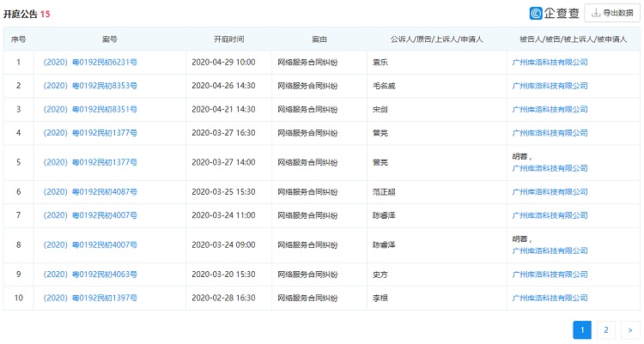Open case 1377号 with the 14:00 hearing

[x=90, y=162]
